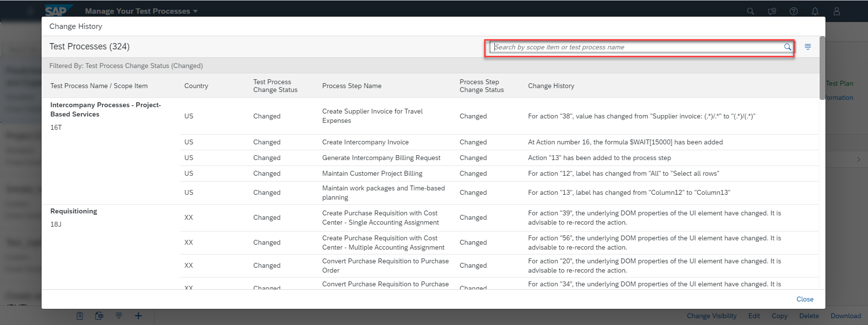Click the "Select all rows" label change text
Viewport: 868px width, 325px height.
click(623, 173)
